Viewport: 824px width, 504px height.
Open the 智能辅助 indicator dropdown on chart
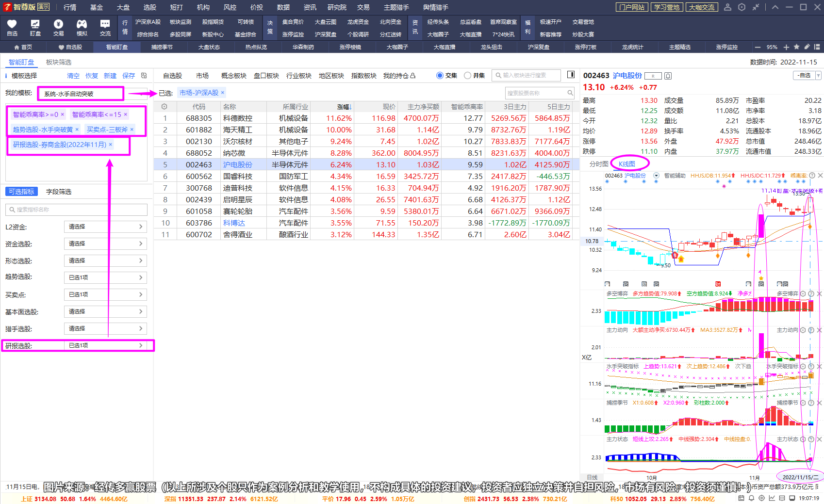[x=657, y=176]
